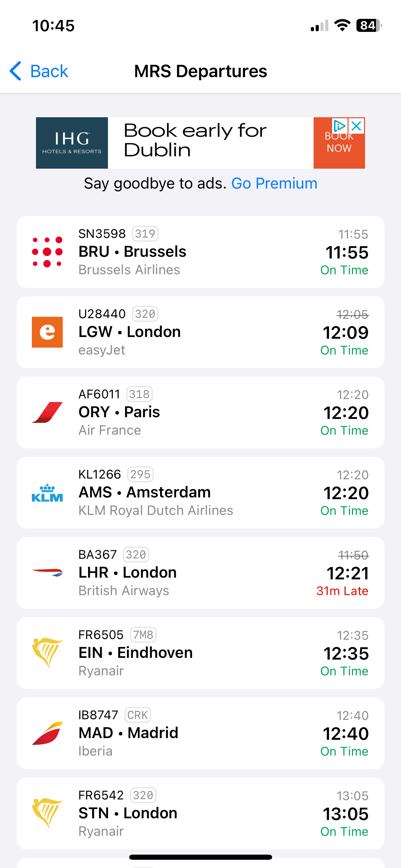Viewport: 401px width, 868px height.
Task: Tap the Brussels Airlines red dots logo
Action: pyautogui.click(x=47, y=252)
